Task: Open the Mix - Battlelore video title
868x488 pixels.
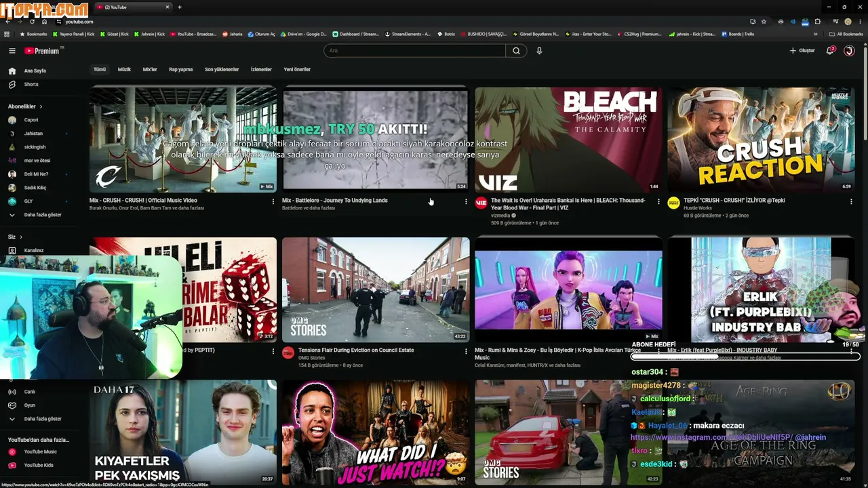Action: (335, 201)
